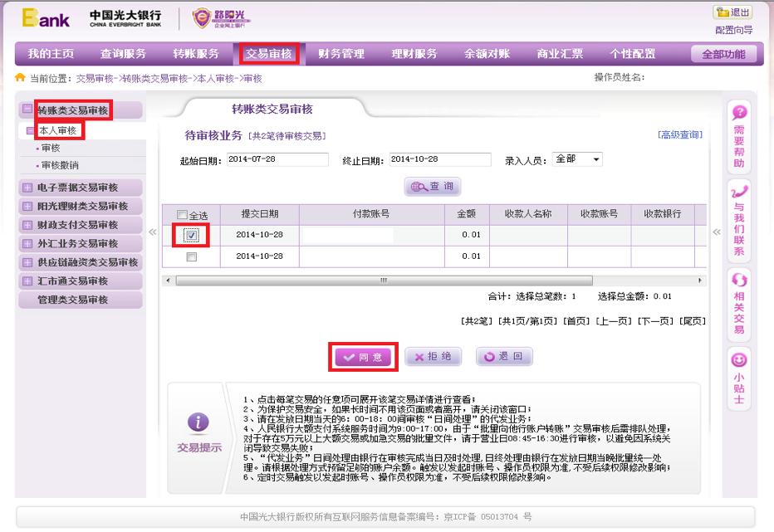
Task: Click the 同意 approve button
Action: [x=362, y=357]
